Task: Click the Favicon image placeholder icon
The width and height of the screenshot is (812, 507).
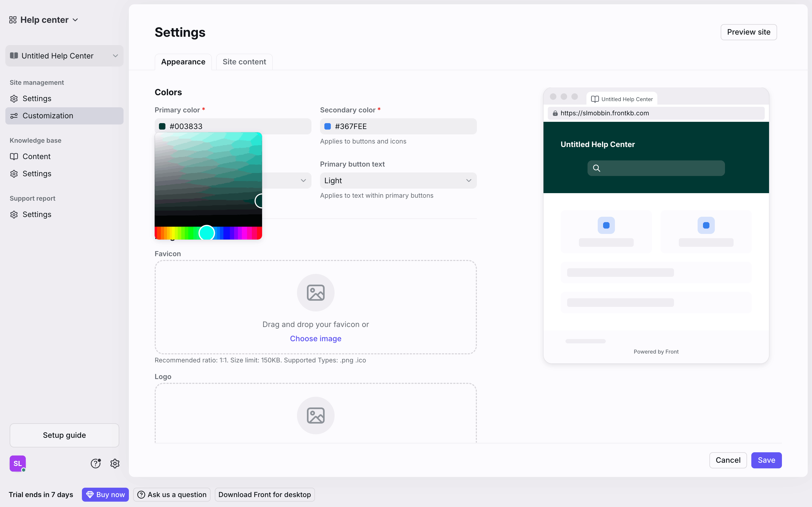Action: [x=316, y=293]
